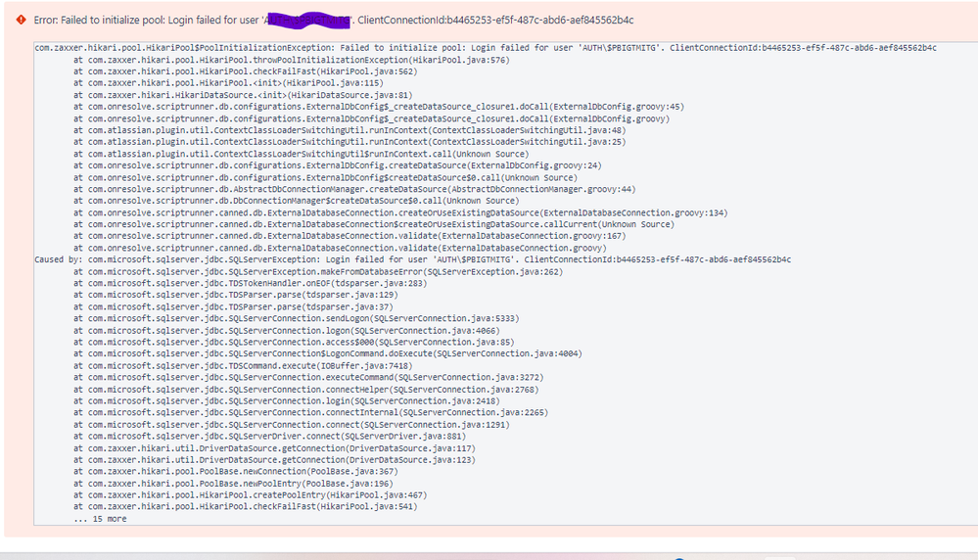Image resolution: width=978 pixels, height=560 pixels.
Task: Click the line executeCommand(SQLServerConnection.java:3272)
Action: (x=308, y=377)
